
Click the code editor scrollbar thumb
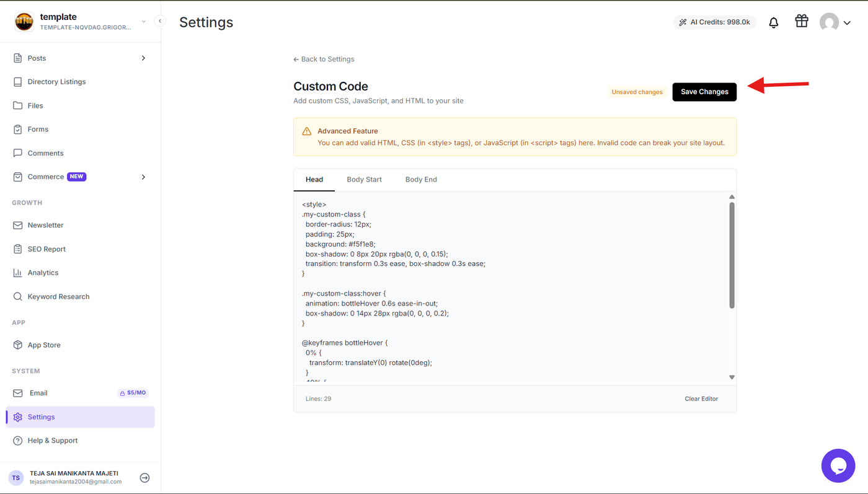[x=732, y=255]
